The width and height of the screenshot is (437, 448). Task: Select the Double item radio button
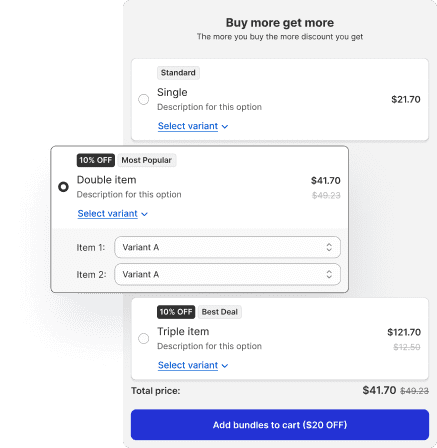63,187
